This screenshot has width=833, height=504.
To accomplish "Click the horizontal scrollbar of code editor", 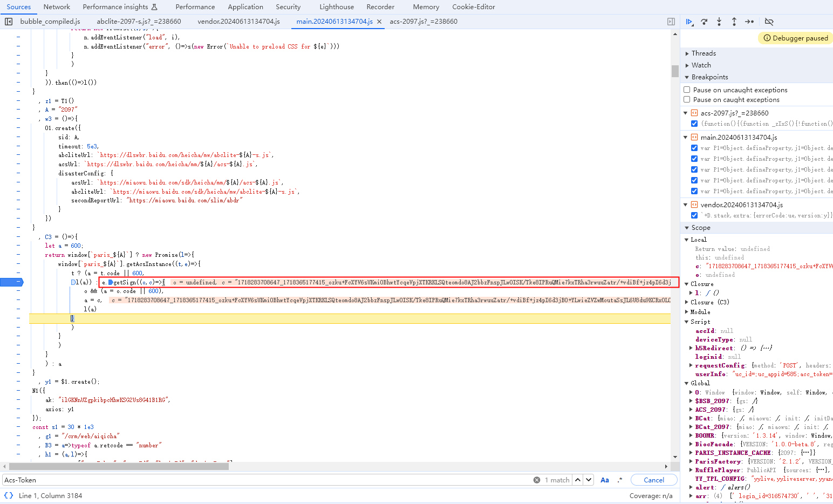I will point(119,466).
